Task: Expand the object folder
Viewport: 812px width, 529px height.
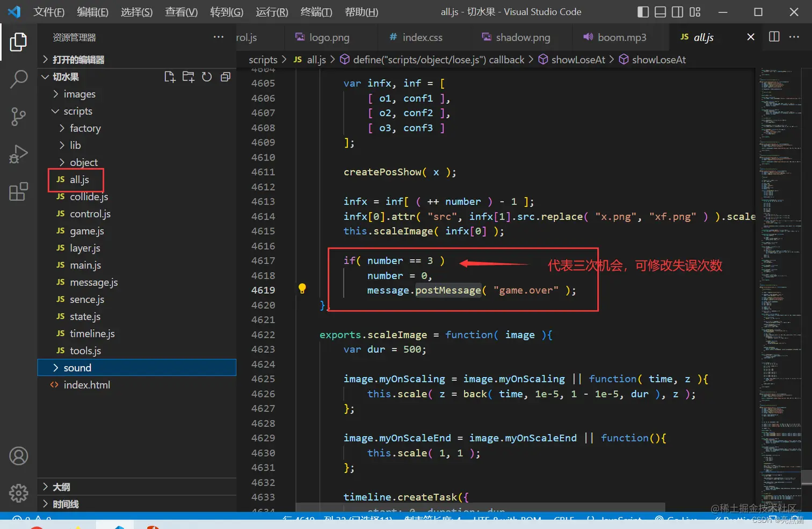Action: (137, 162)
